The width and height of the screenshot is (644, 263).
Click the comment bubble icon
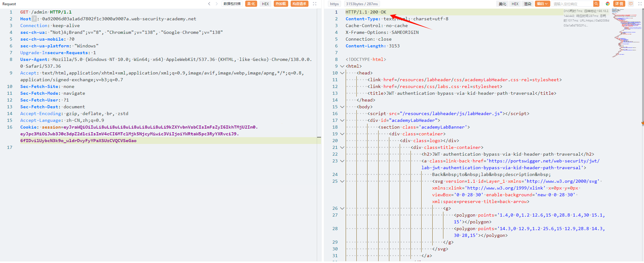631,4
